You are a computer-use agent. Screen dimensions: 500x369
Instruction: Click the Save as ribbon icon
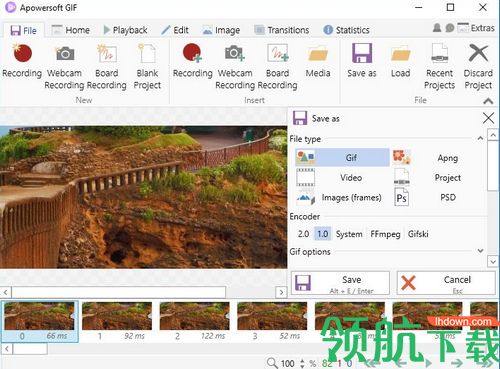[362, 62]
